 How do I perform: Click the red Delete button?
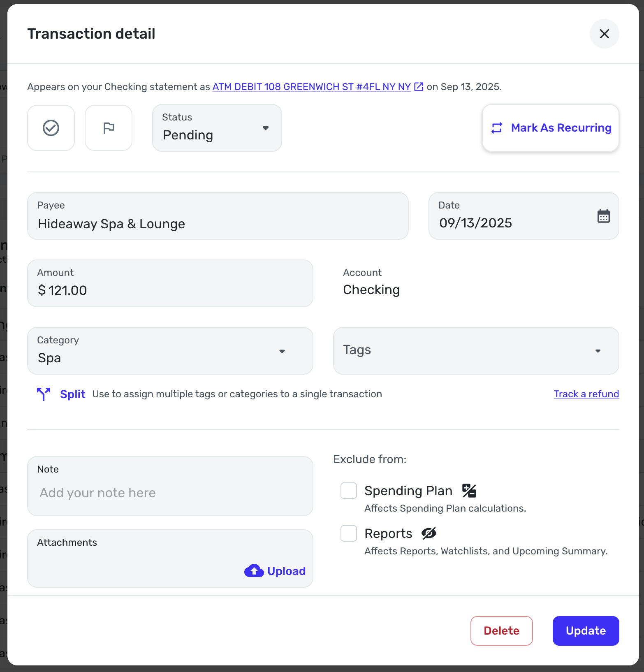(501, 630)
